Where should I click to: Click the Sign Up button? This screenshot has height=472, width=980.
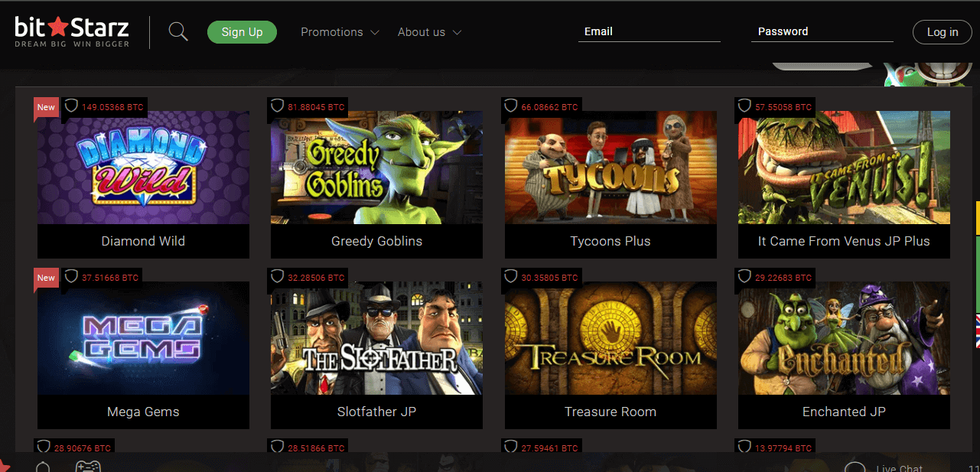pyautogui.click(x=242, y=32)
